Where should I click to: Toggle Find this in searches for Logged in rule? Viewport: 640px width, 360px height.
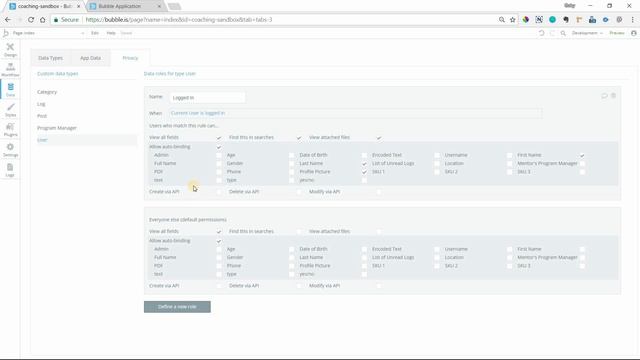[x=299, y=138]
